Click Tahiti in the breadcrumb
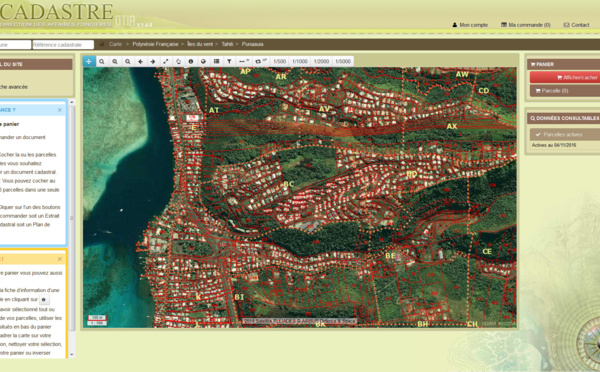The image size is (600, 372). [227, 44]
